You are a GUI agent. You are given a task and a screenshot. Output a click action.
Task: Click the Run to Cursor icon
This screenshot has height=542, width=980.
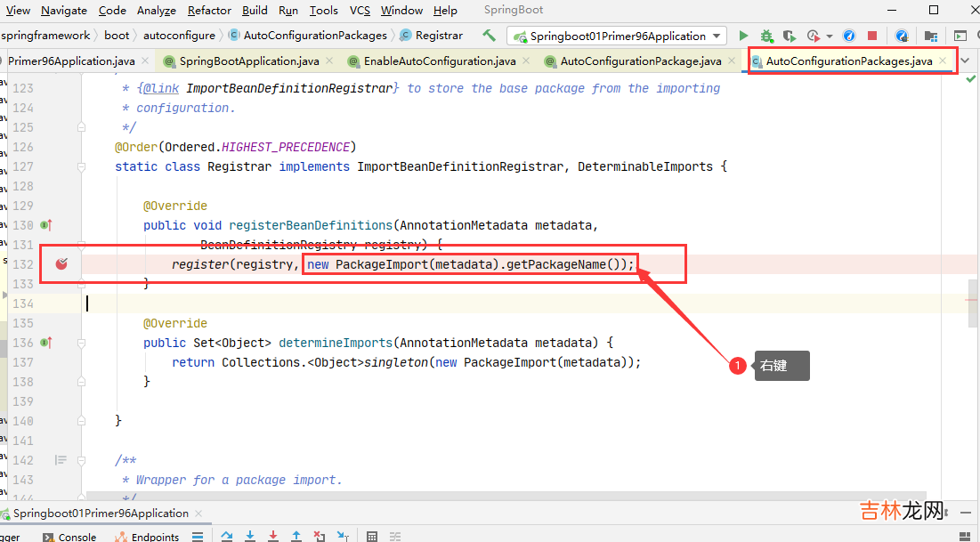pos(343,537)
